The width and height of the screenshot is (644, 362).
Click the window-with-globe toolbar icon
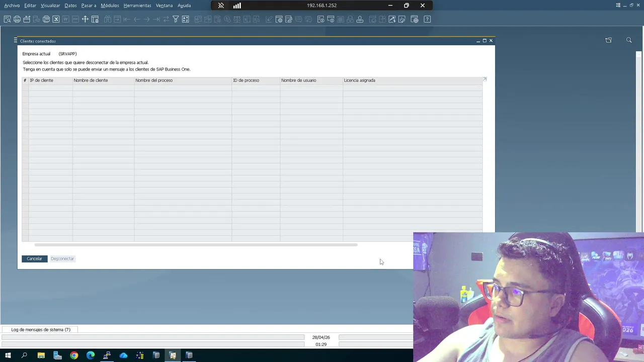pyautogui.click(x=415, y=19)
